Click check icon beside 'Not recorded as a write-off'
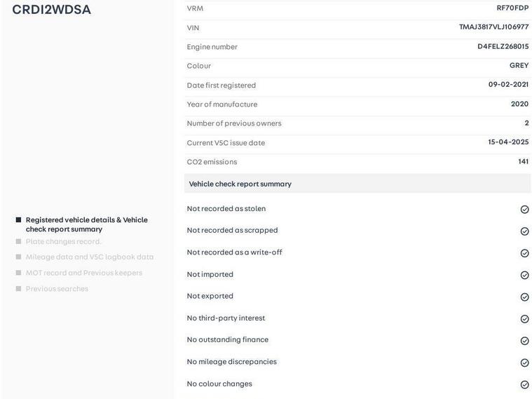Image resolution: width=532 pixels, height=399 pixels. click(524, 253)
